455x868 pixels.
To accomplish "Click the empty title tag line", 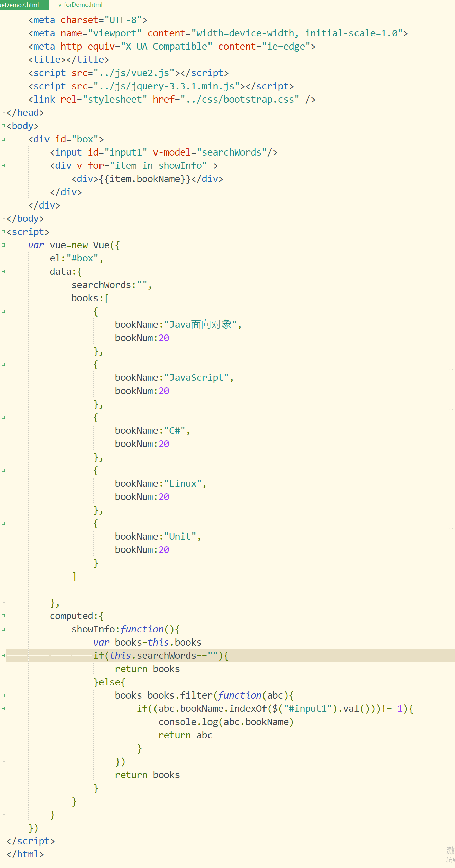I will (x=69, y=59).
